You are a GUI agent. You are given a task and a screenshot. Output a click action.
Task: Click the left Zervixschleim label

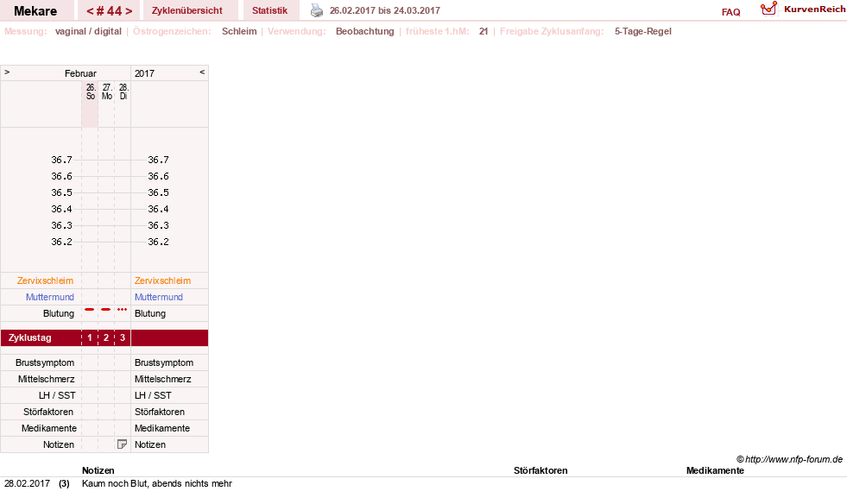tap(45, 280)
